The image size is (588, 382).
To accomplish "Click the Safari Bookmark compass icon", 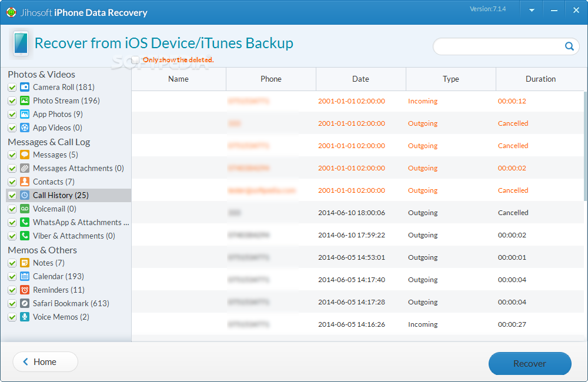I will [x=25, y=303].
